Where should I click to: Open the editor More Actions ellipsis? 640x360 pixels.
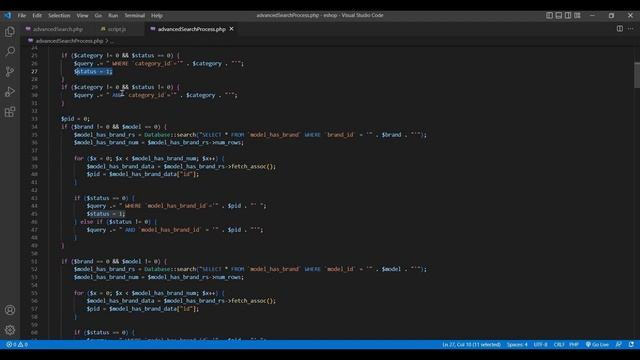(631, 29)
